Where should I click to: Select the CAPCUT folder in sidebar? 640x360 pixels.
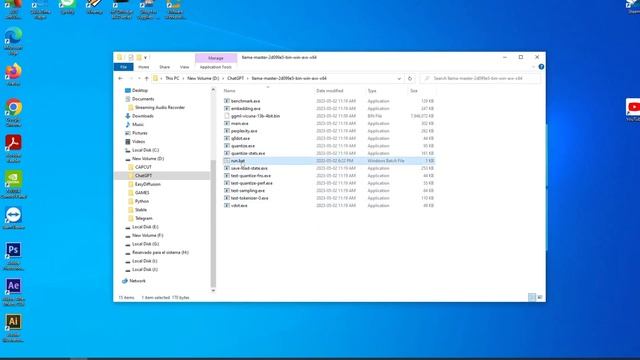click(143, 167)
